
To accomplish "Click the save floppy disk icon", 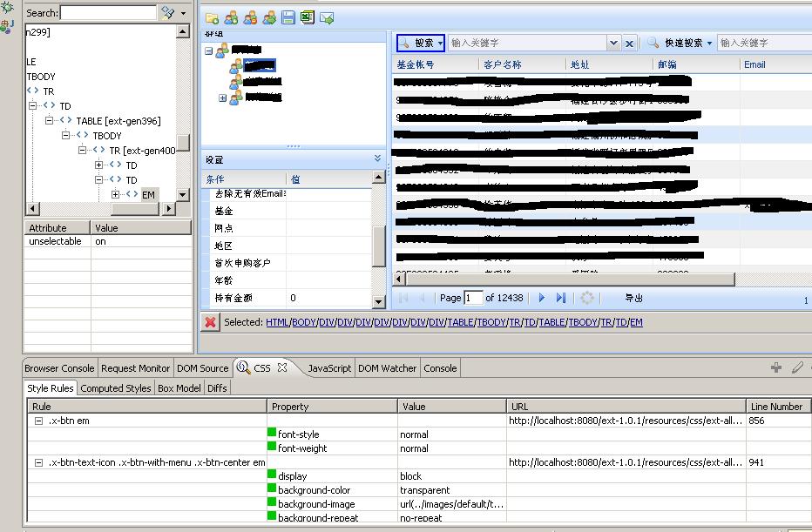I will coord(288,17).
